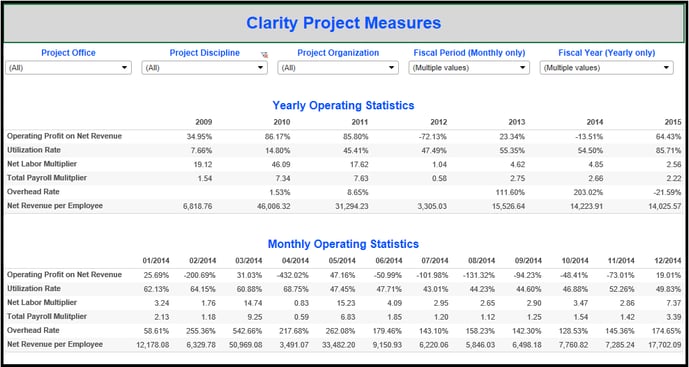Click the 34.95% cell for 2009
Viewport: 689px width, 367px height.
coord(199,137)
